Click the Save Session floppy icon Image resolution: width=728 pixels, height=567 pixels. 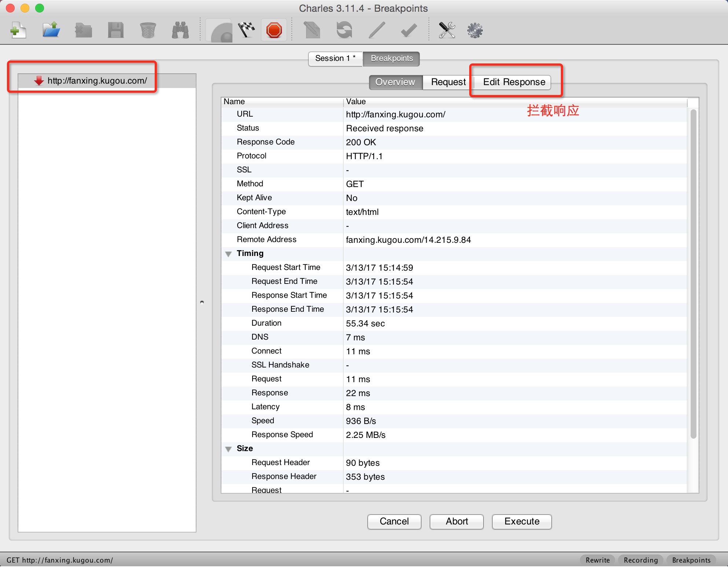[115, 30]
